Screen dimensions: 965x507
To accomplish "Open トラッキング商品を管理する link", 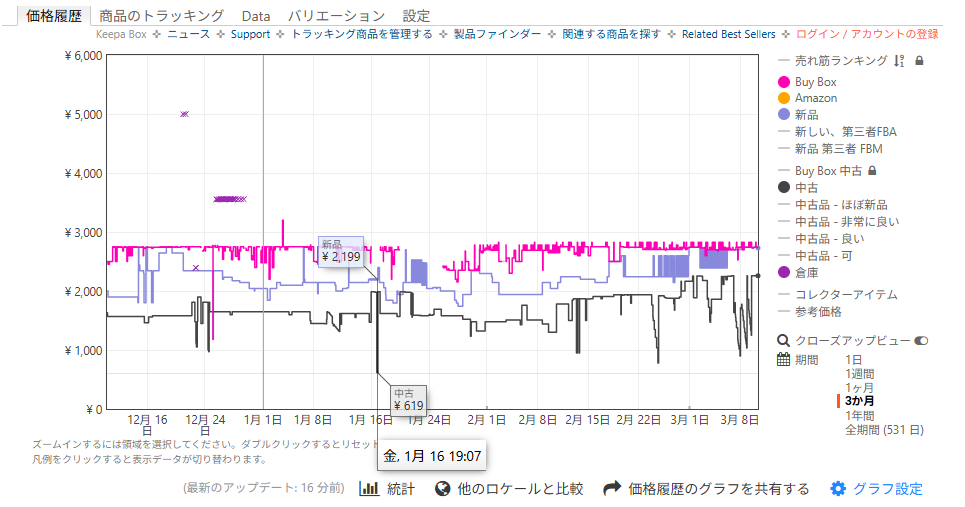I will pyautogui.click(x=362, y=34).
